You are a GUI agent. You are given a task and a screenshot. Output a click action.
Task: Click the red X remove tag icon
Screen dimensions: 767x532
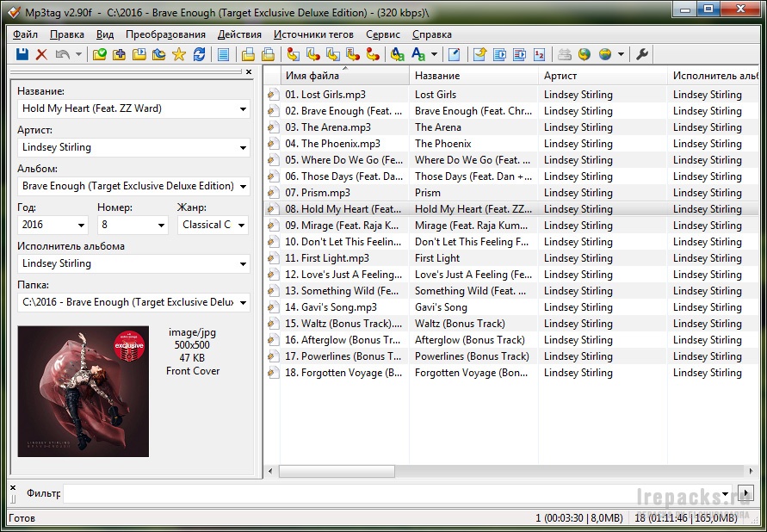tap(41, 54)
